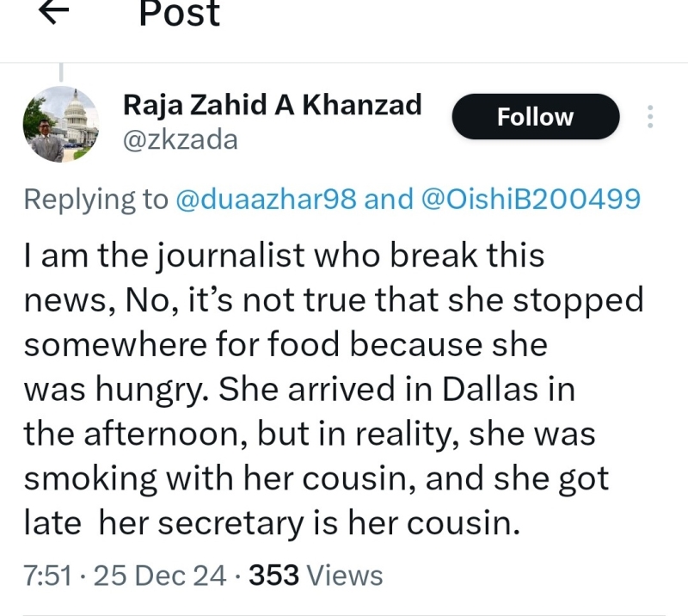
Task: Tap the word Dallas in the tweet
Action: [x=489, y=390]
